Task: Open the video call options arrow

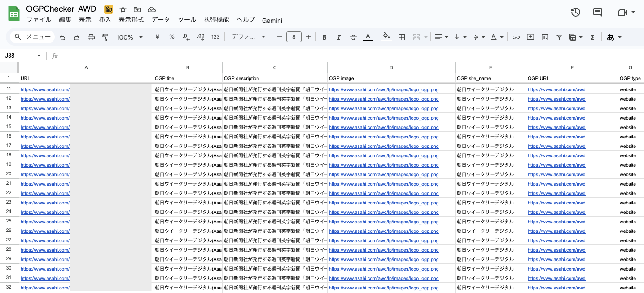Action: [633, 13]
